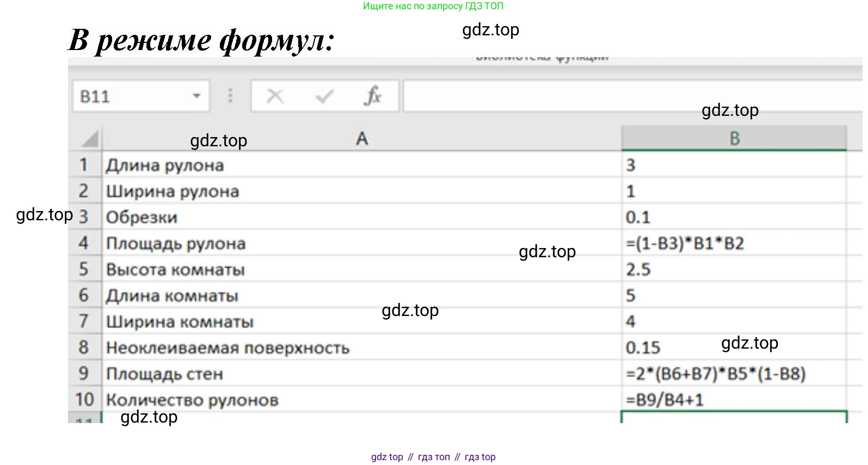Click cell B5 with value 2.5
Image resolution: width=868 pixels, height=465 pixels.
(734, 269)
